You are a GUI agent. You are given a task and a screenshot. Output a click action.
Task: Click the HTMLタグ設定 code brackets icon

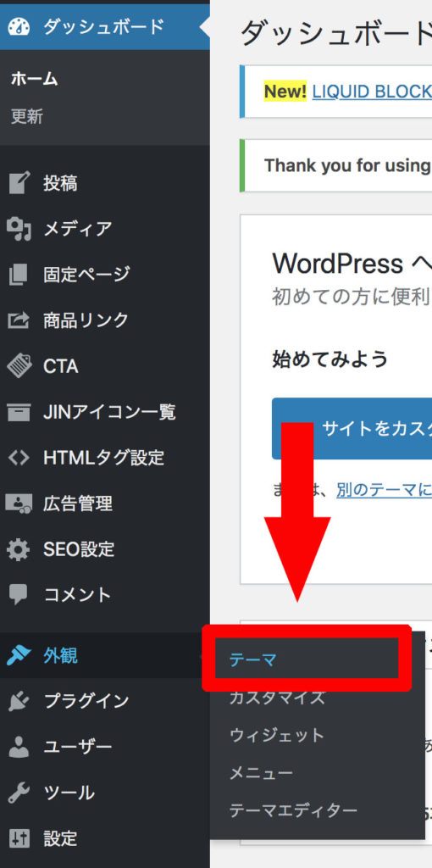coord(19,458)
